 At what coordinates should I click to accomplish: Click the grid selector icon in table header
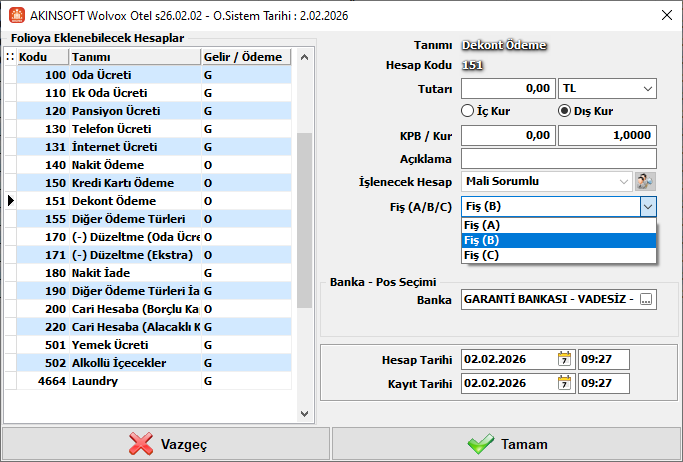coord(10,57)
